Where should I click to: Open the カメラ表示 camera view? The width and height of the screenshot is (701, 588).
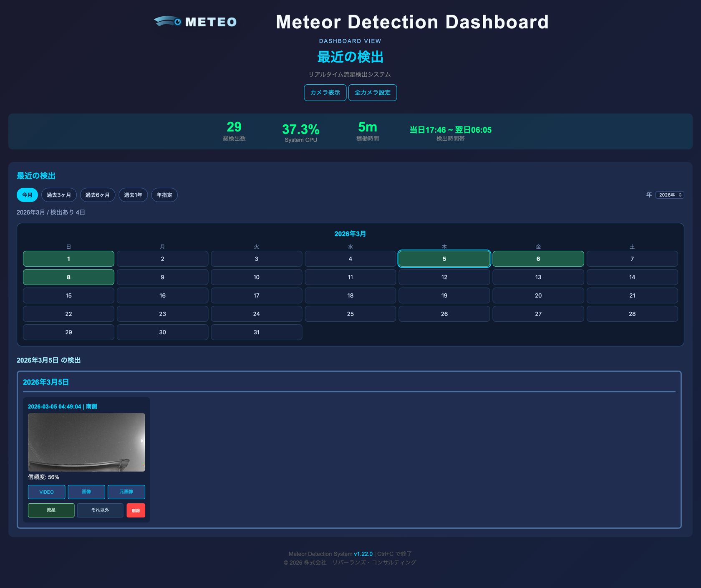click(325, 93)
